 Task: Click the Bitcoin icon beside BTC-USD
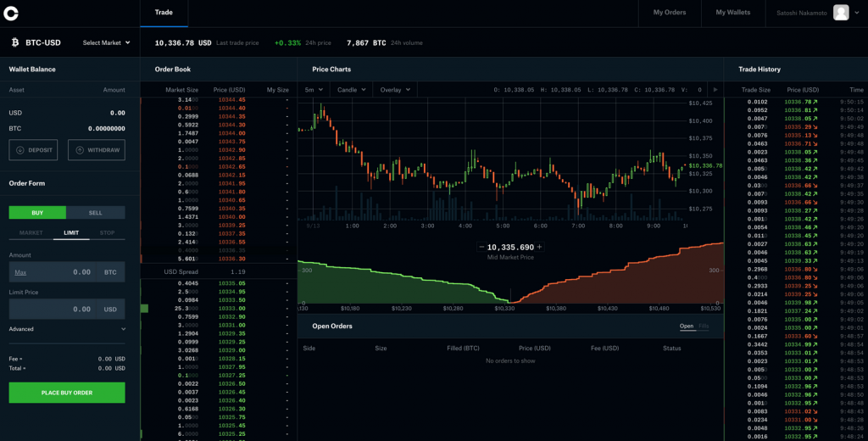(x=14, y=42)
